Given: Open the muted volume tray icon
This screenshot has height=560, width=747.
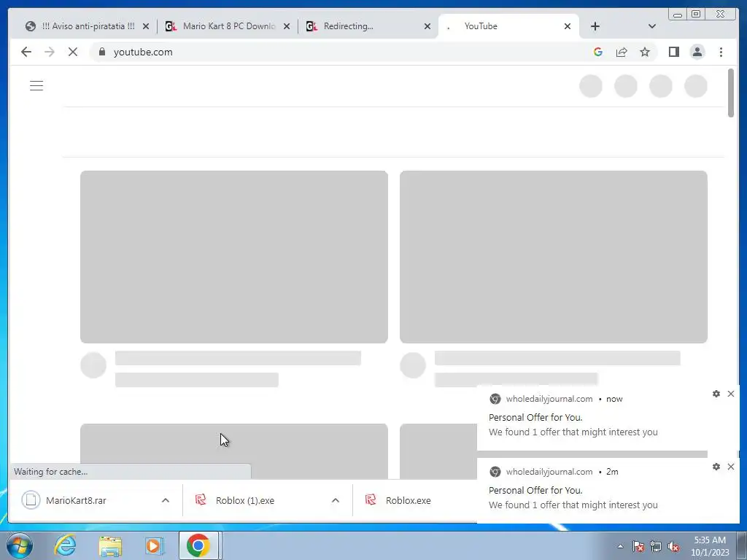Looking at the screenshot, I should click(673, 546).
